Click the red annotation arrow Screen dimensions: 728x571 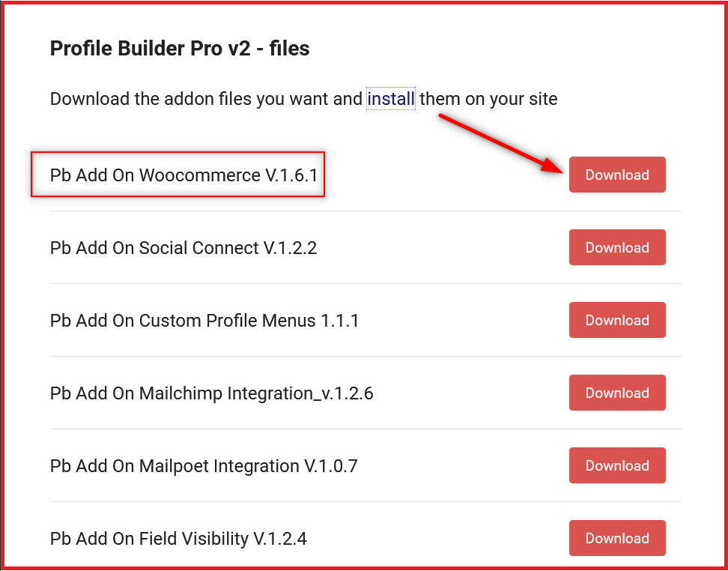point(500,144)
